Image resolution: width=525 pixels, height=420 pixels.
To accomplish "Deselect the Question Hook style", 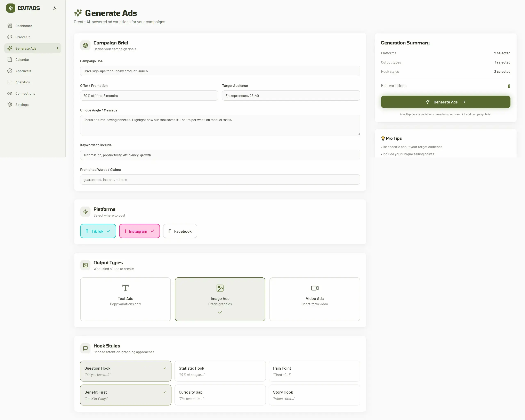I will [126, 371].
